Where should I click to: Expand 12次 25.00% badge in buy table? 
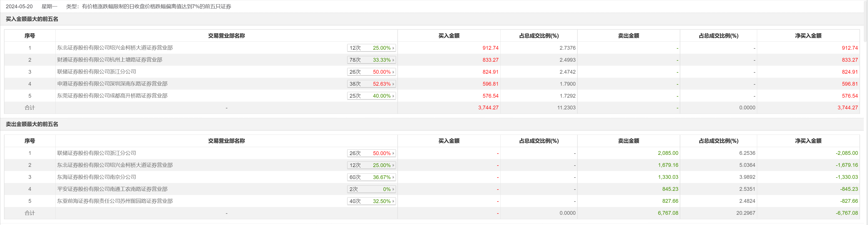[371, 48]
